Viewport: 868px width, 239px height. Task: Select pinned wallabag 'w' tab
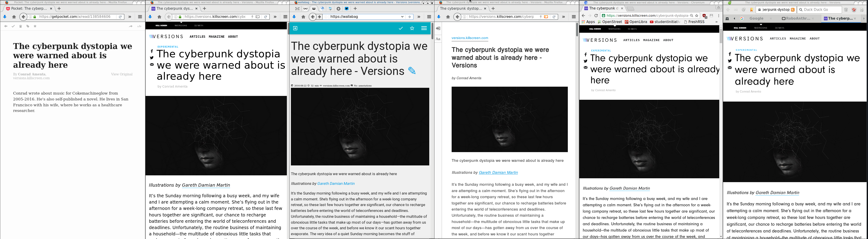pyautogui.click(x=314, y=9)
